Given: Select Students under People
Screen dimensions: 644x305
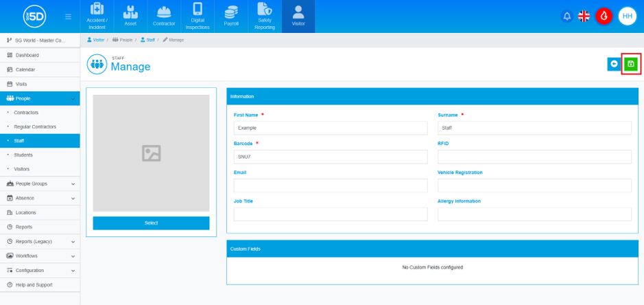Looking at the screenshot, I should coord(40,155).
